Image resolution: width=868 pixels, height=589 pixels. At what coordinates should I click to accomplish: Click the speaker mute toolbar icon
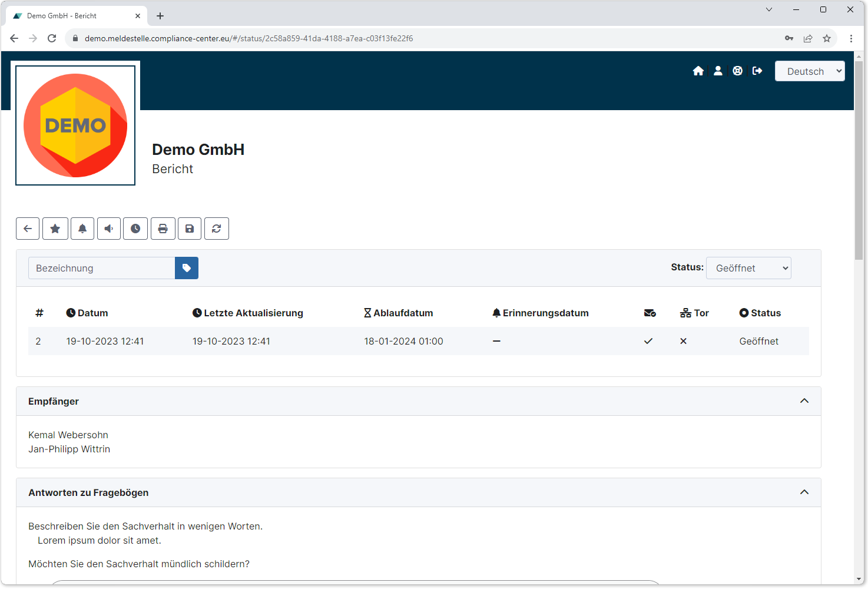point(109,229)
